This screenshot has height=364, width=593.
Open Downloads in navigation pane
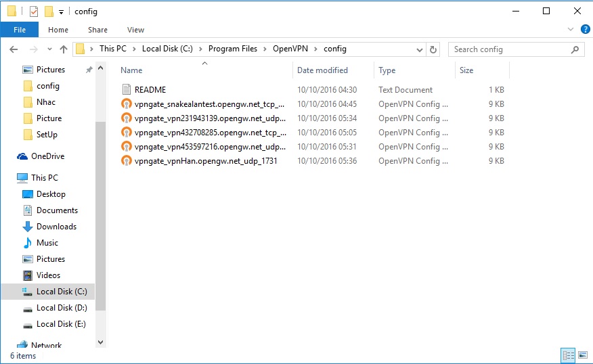[49, 227]
